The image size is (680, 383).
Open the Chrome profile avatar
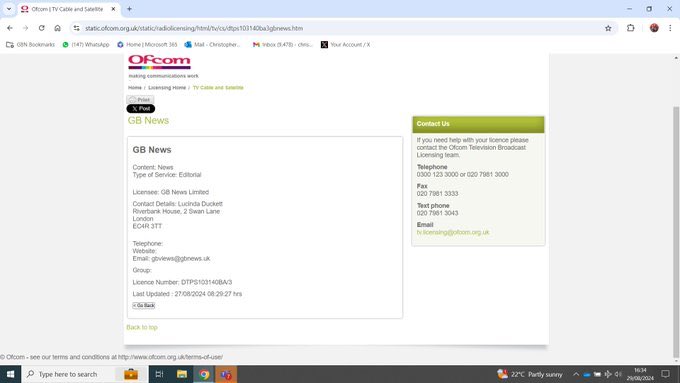(x=654, y=28)
